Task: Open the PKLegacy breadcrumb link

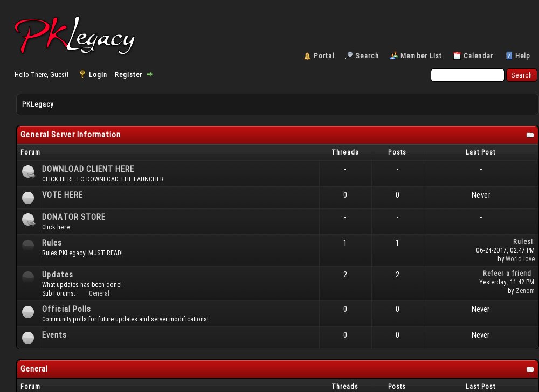Action: click(x=38, y=104)
